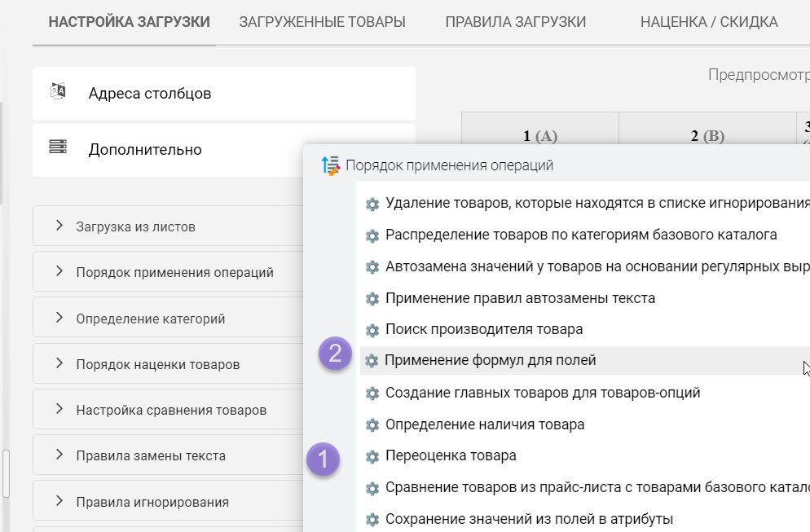Select Определение наличия товара text
Screen dimensions: 810x532
click(x=485, y=424)
